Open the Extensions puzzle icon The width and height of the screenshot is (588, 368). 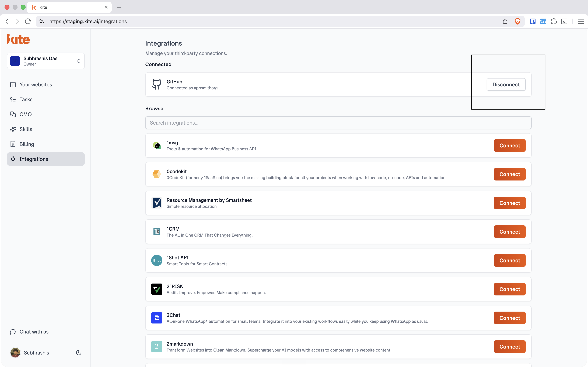click(554, 21)
